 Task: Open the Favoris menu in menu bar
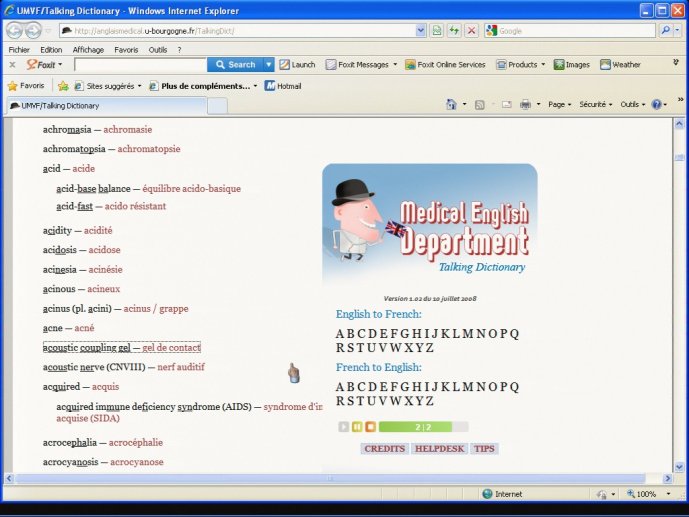126,50
